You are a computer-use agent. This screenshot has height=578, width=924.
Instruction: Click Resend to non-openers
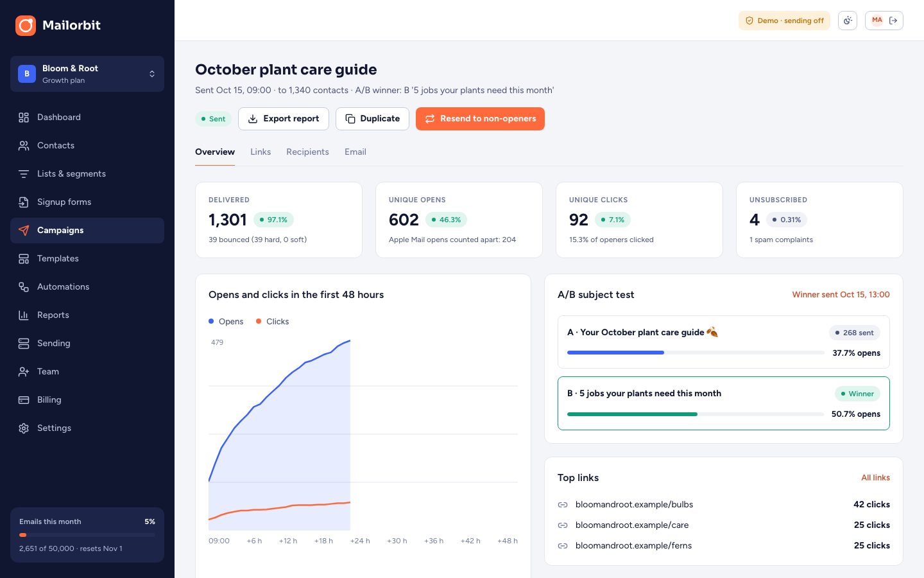[x=480, y=119]
